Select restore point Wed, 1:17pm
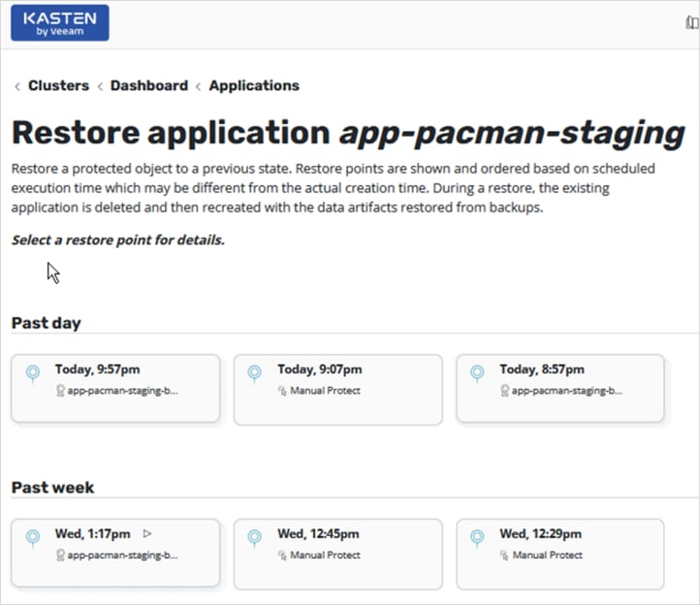 (115, 553)
